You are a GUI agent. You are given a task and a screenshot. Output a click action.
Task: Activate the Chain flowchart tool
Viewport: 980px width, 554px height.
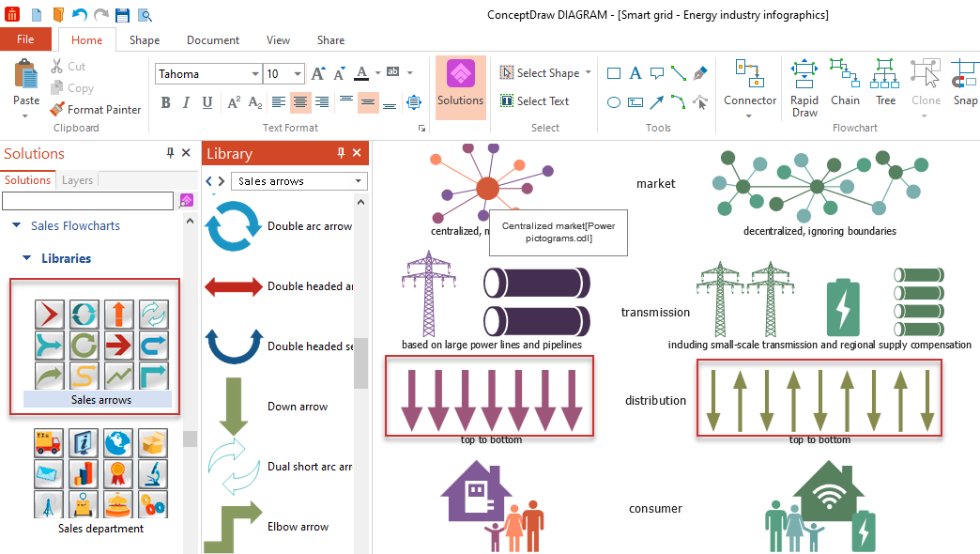[845, 83]
